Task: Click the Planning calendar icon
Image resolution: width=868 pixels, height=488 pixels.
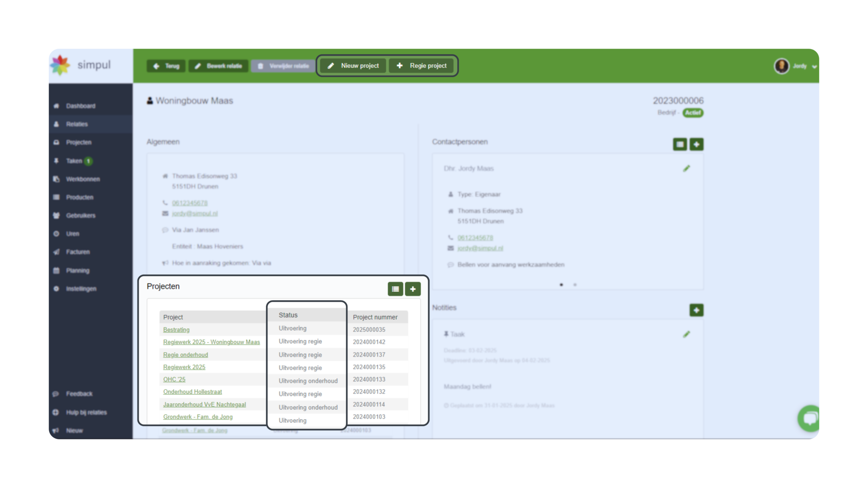Action: point(56,271)
